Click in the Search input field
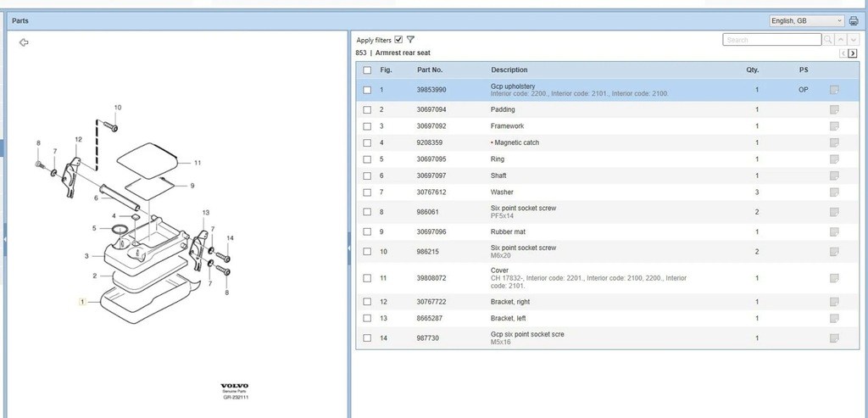 tap(771, 40)
